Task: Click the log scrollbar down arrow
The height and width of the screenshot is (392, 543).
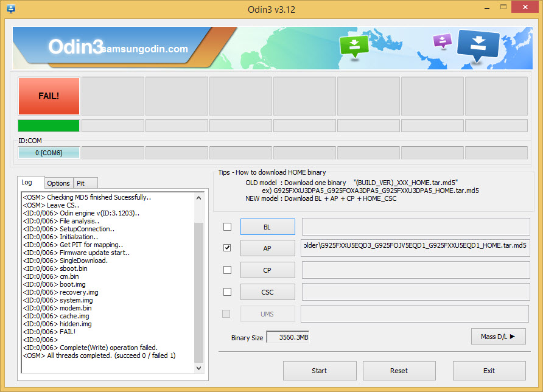Action: tap(199, 368)
